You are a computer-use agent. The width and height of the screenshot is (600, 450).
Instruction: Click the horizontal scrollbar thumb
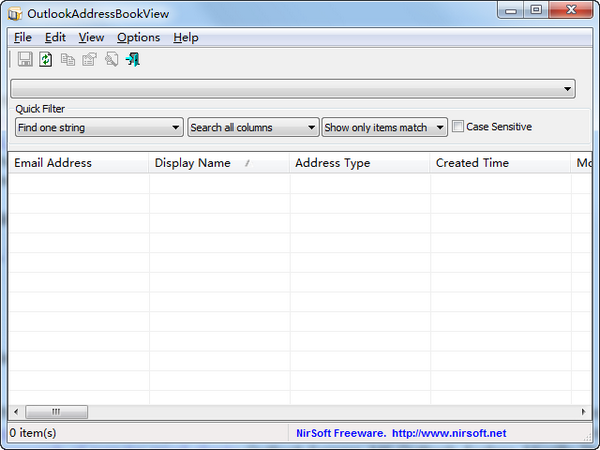tap(56, 412)
